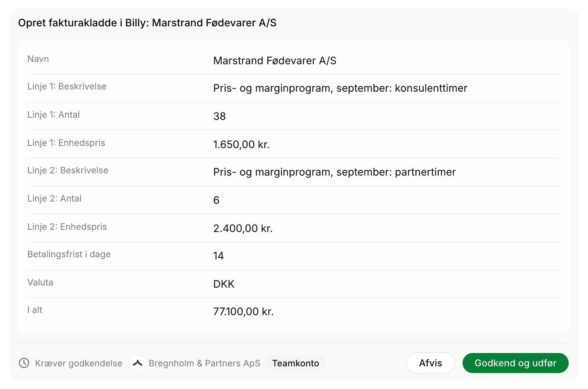Image resolution: width=588 pixels, height=389 pixels.
Task: Select the Linje 1 Antal value 38
Action: pyautogui.click(x=220, y=116)
